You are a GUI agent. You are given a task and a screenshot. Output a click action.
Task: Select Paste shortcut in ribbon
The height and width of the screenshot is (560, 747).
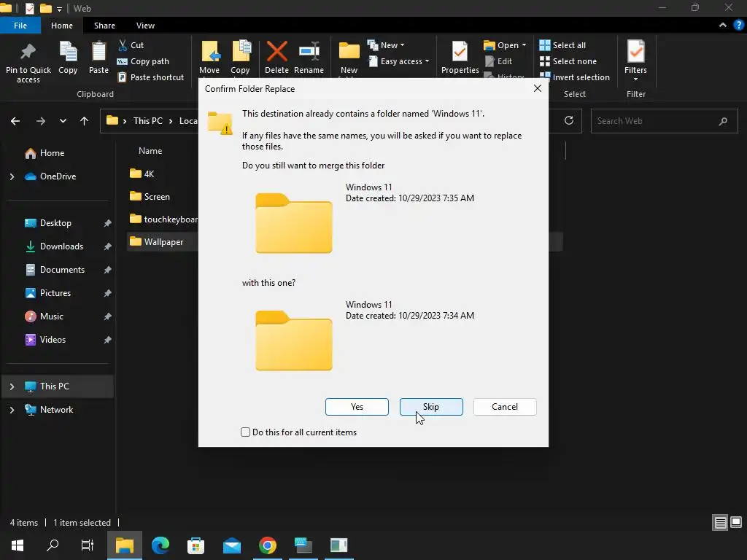click(x=150, y=77)
